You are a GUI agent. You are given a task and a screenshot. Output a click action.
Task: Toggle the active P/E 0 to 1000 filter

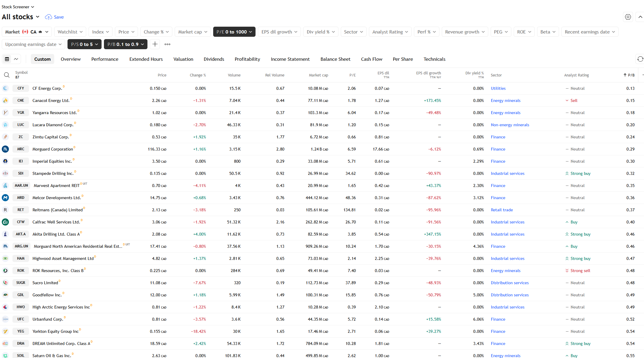(x=234, y=32)
